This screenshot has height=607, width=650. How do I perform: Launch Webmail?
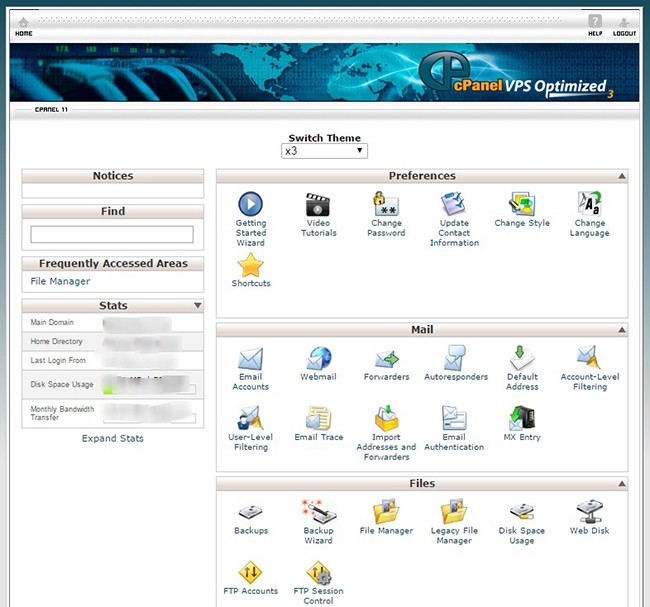click(x=318, y=364)
